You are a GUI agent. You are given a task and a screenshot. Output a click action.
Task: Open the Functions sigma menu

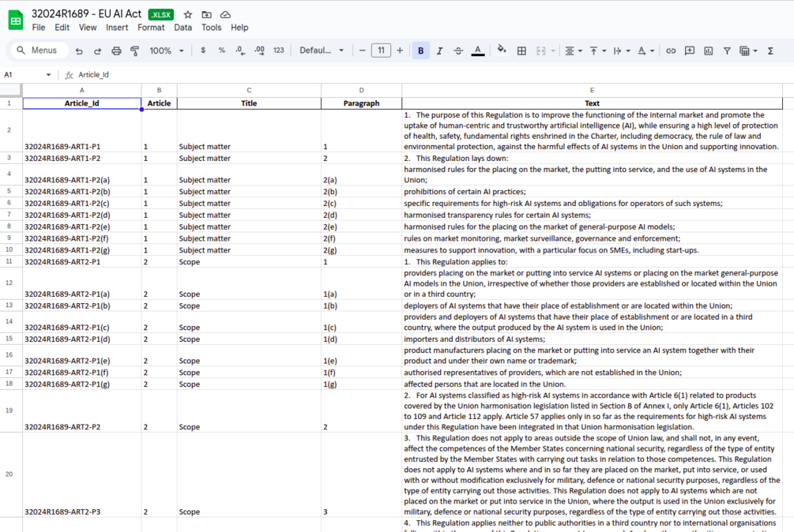(x=770, y=51)
